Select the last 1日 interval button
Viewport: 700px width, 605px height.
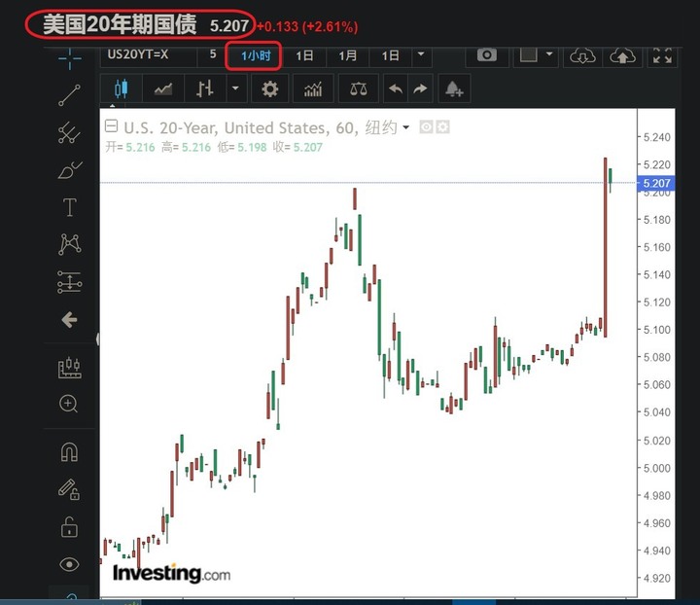click(390, 55)
